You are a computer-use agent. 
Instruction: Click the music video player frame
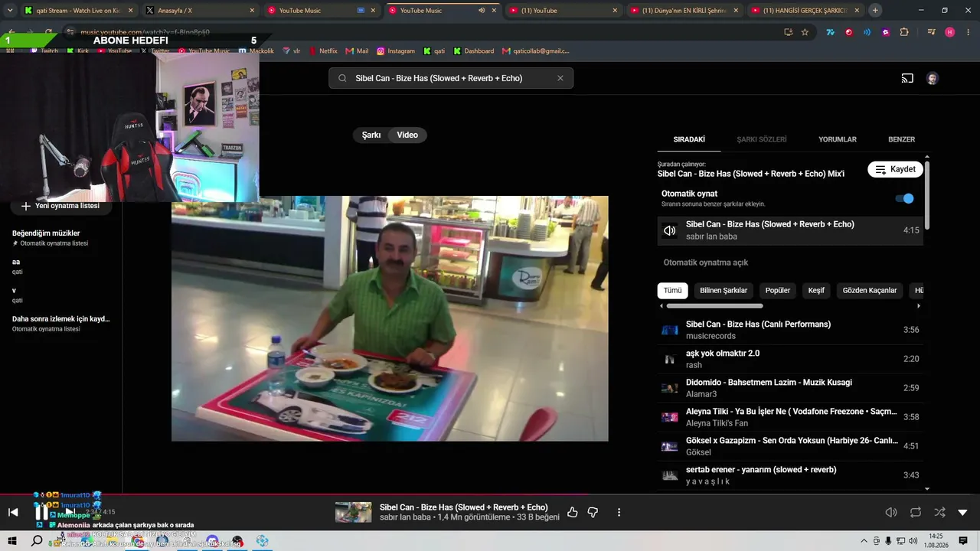[390, 318]
